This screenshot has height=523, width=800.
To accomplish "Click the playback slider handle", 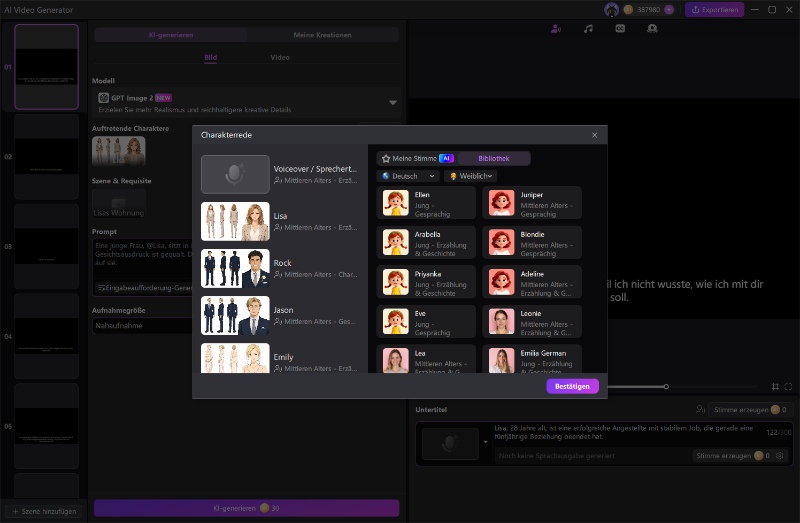I will 666,387.
